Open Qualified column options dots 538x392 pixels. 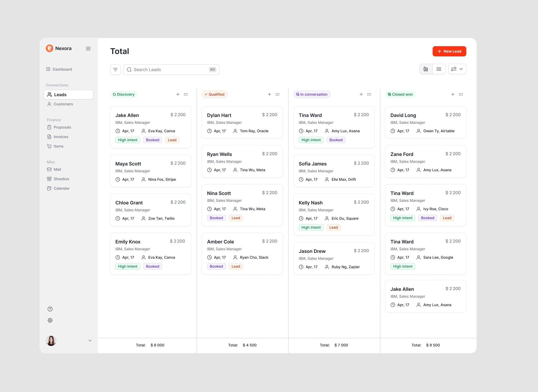point(277,94)
